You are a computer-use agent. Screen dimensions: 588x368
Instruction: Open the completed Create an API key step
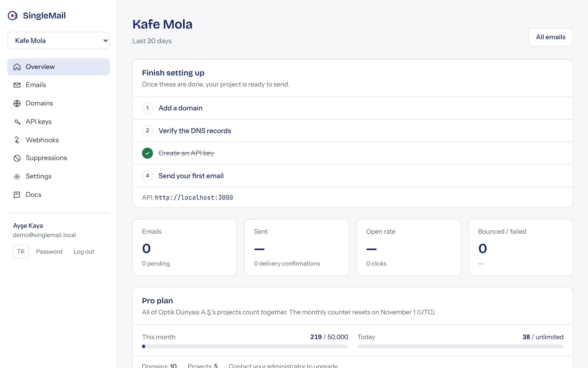pos(352,153)
